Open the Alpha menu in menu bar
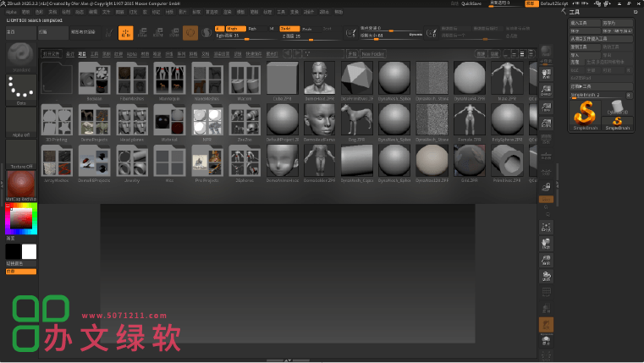Viewport: 644px width, 363px height. pos(11,12)
